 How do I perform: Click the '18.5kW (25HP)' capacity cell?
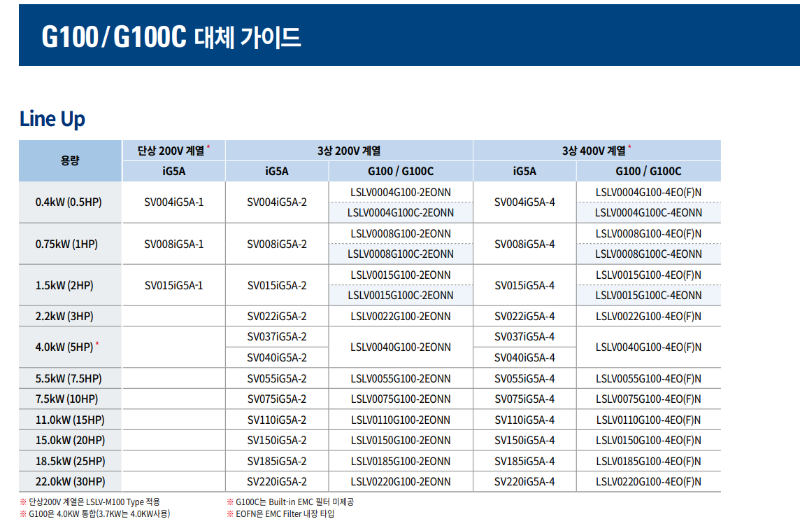(70, 461)
